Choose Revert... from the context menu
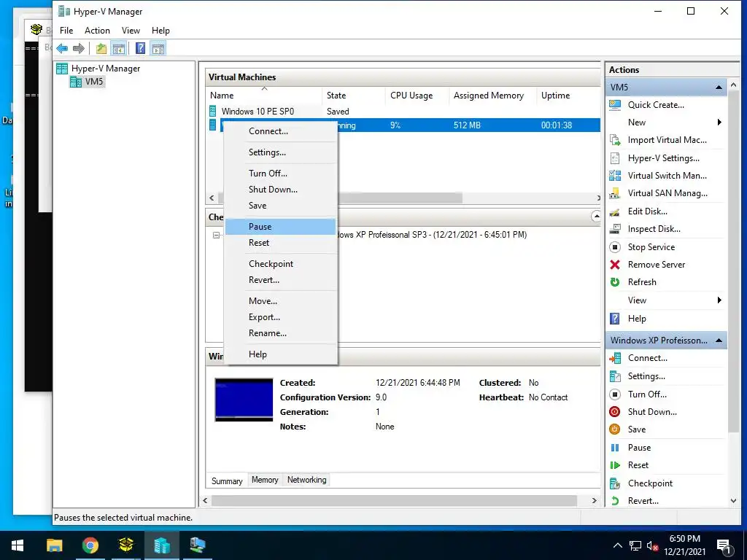The height and width of the screenshot is (560, 747). click(281, 280)
